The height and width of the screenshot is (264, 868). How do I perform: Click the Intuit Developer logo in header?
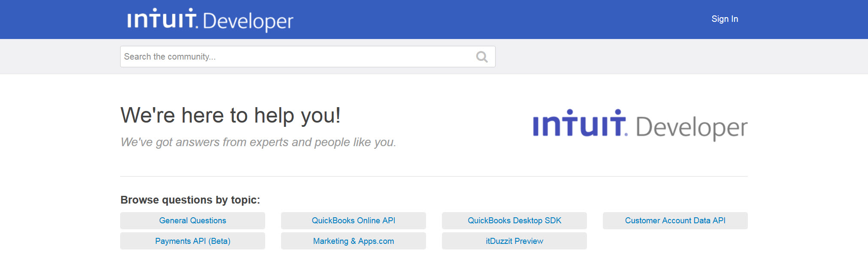click(x=210, y=20)
